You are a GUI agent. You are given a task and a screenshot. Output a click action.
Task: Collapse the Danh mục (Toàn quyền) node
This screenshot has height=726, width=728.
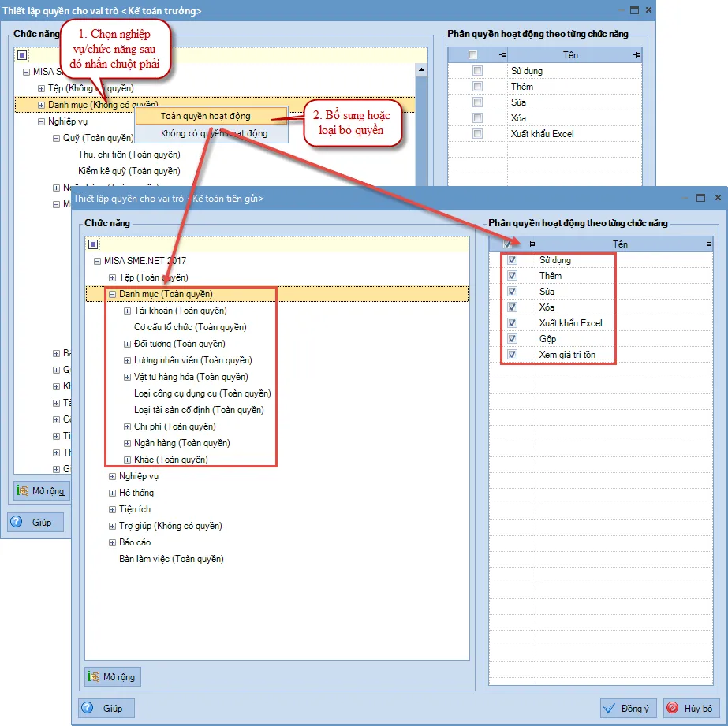[x=112, y=294]
